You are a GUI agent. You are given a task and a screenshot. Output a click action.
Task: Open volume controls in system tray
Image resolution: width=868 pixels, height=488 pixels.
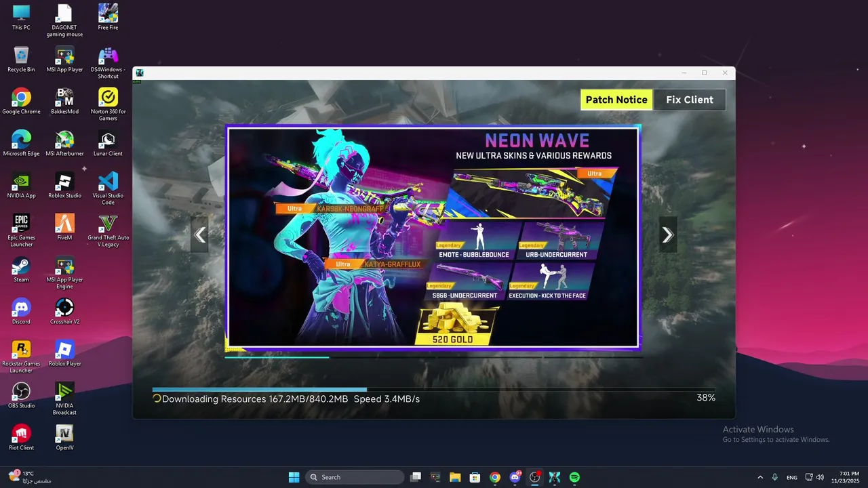coord(821,477)
